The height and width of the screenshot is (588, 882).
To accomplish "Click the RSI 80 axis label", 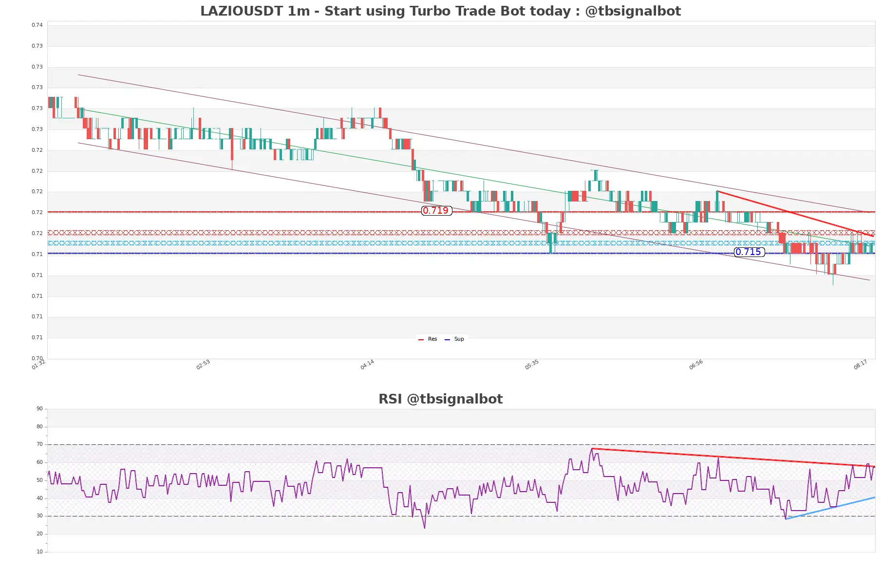I will 39,427.
